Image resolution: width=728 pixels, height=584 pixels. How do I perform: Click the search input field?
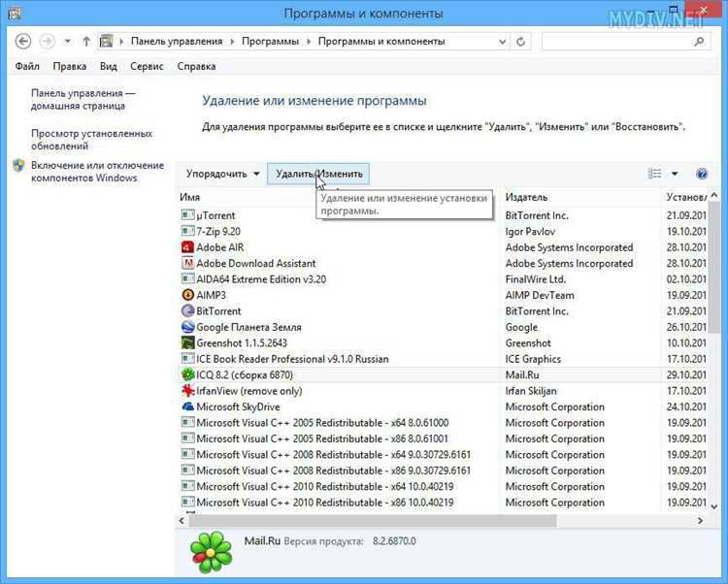pos(626,42)
